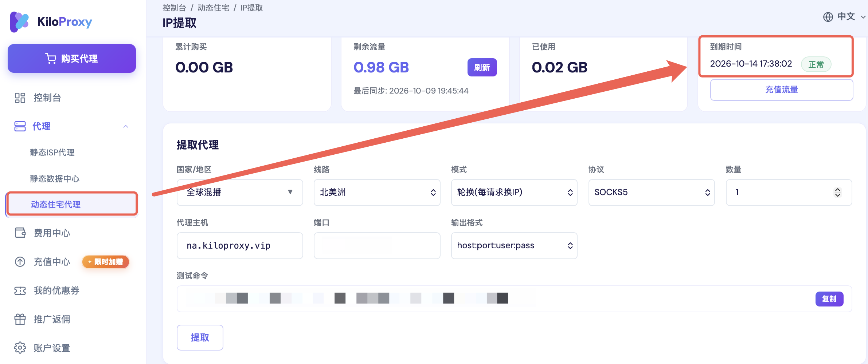Viewport: 868px width, 364px height.
Task: Click the 充值流量 recharge button
Action: pos(782,90)
